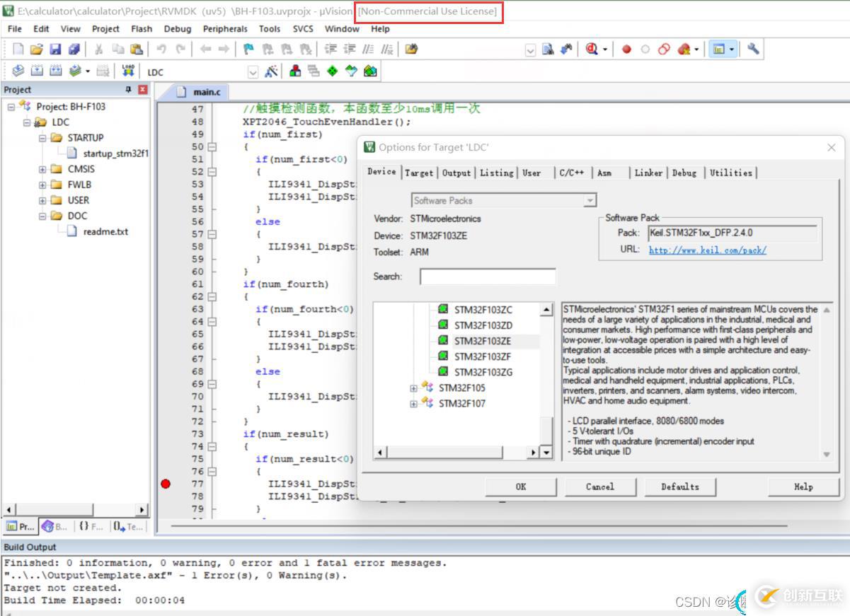The width and height of the screenshot is (850, 616).
Task: Open the Flash menu
Action: [x=142, y=29]
